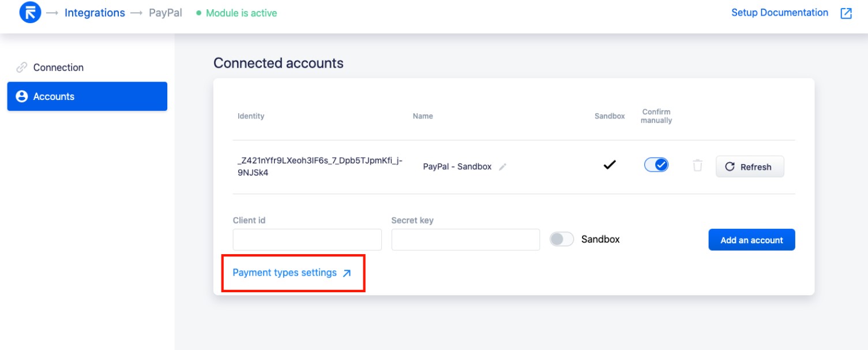The height and width of the screenshot is (350, 868).
Task: Click the Add an account button
Action: tap(751, 240)
